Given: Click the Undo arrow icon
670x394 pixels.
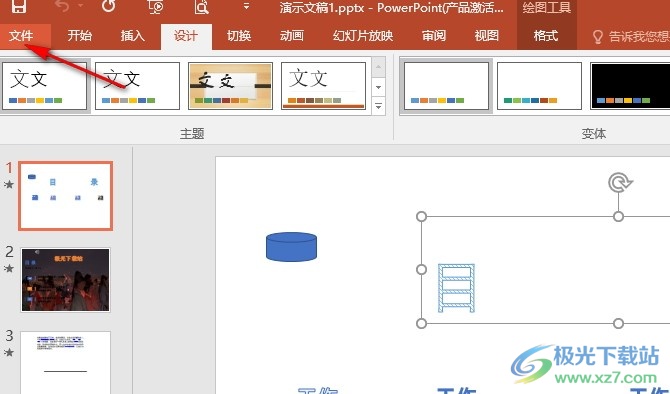Looking at the screenshot, I should point(62,6).
